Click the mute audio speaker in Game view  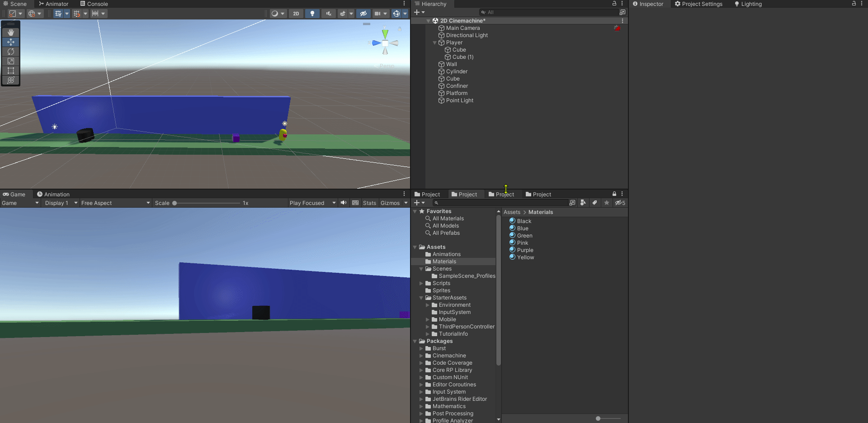[x=344, y=203]
